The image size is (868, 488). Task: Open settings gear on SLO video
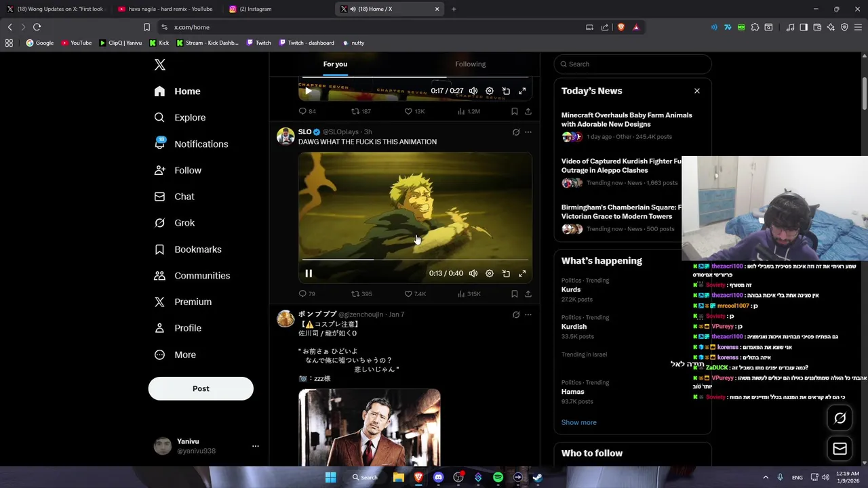[490, 273]
